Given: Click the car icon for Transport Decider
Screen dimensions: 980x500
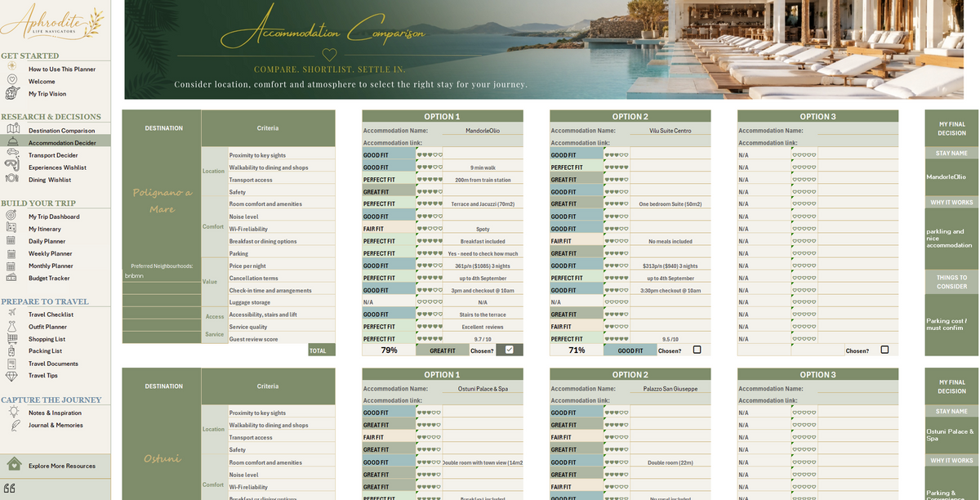Looking at the screenshot, I should click(x=12, y=154).
